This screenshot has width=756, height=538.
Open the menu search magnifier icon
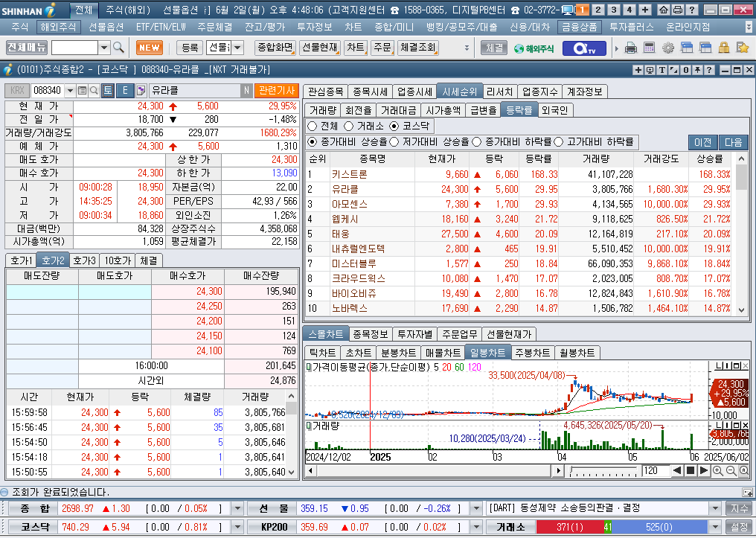[118, 47]
